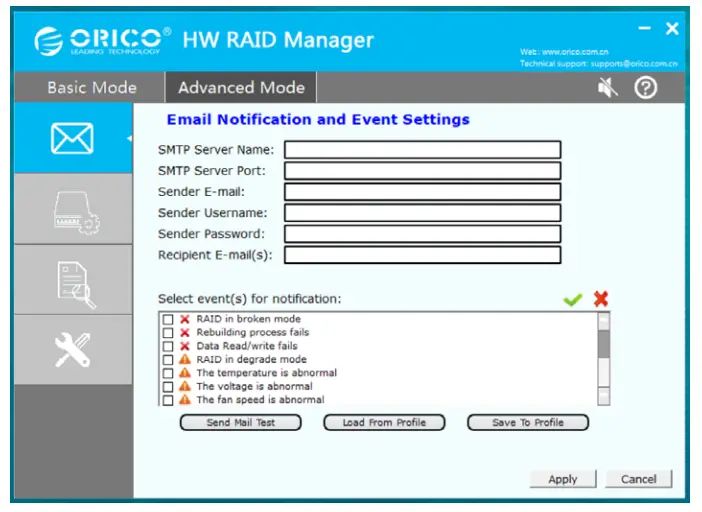Switch to Basic Mode tab
702x512 pixels.
(92, 87)
